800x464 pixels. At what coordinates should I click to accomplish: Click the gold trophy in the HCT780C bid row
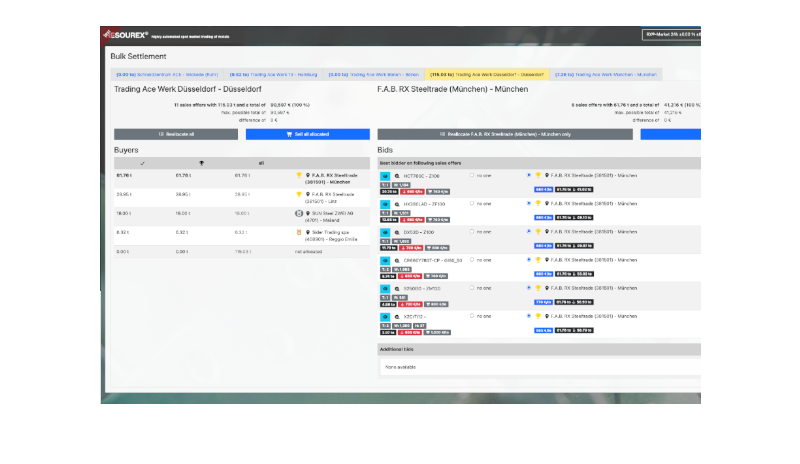pyautogui.click(x=538, y=175)
